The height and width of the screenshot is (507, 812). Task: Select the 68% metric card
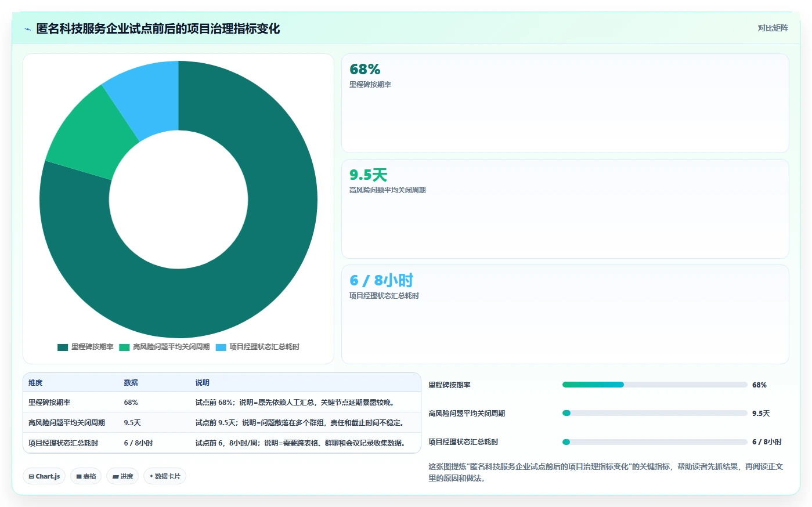pos(565,103)
